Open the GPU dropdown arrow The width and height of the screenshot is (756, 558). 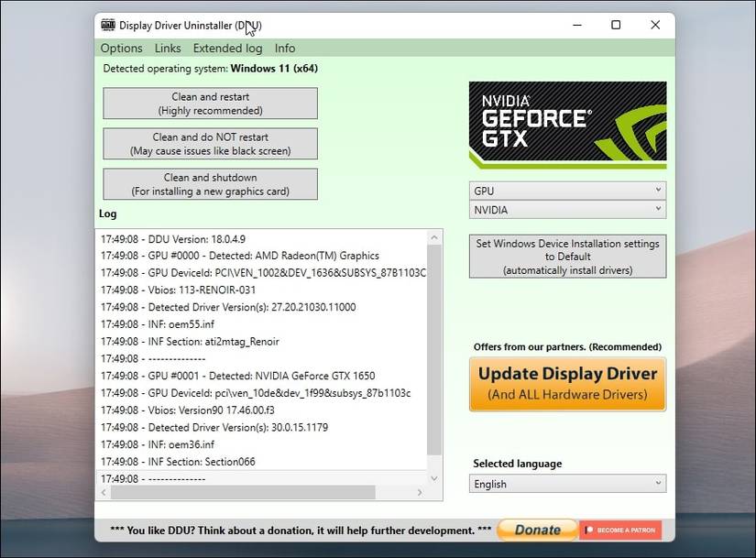coord(658,190)
